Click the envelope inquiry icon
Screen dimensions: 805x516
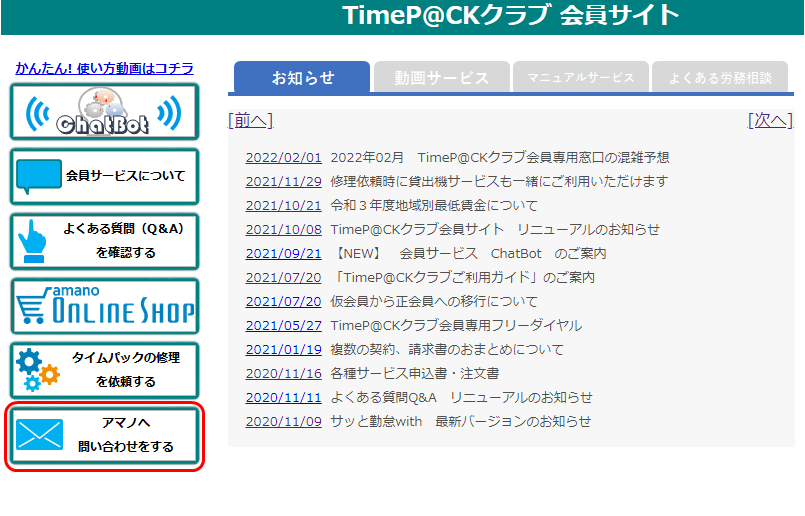coord(40,435)
